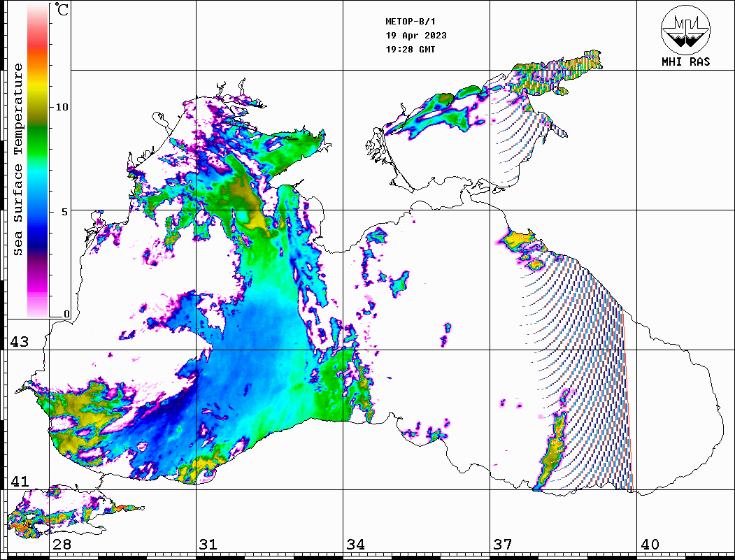The height and width of the screenshot is (560, 735).
Task: Click longitude label '34'
Action: [356, 544]
